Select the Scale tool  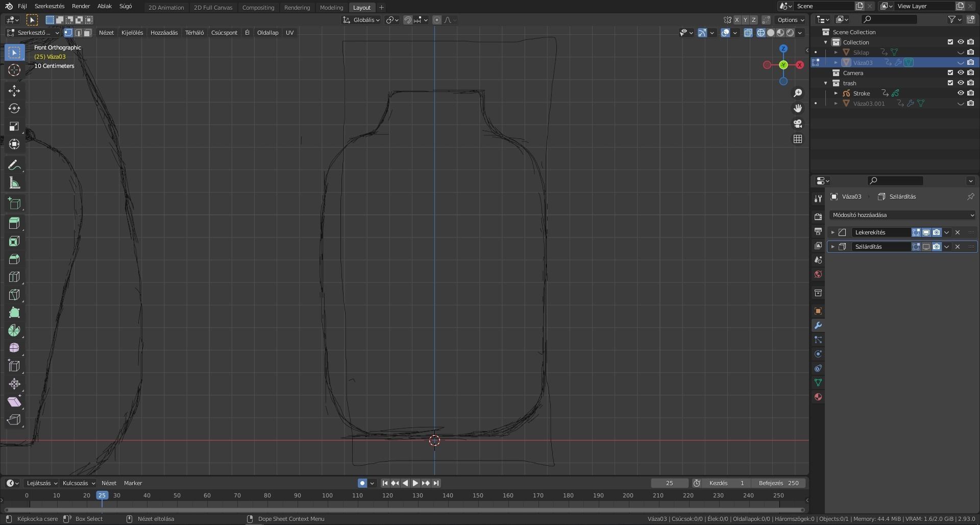coord(14,126)
